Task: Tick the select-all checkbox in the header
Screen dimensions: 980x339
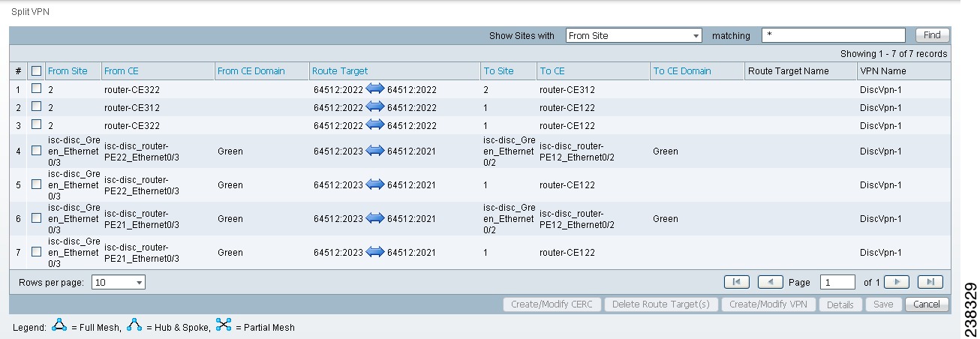Action: (36, 71)
